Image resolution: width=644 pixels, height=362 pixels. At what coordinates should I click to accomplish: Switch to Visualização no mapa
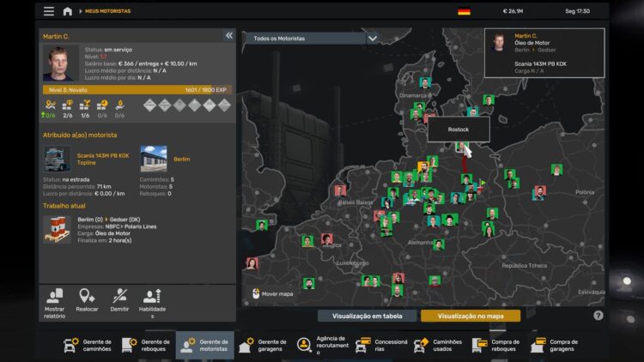coord(471,316)
